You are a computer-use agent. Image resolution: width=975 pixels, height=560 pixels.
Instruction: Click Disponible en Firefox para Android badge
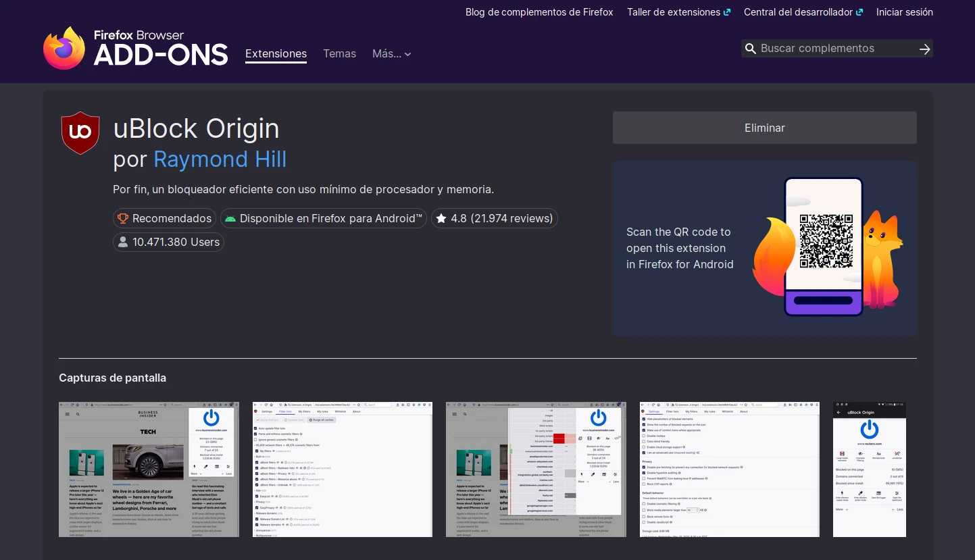tap(324, 218)
